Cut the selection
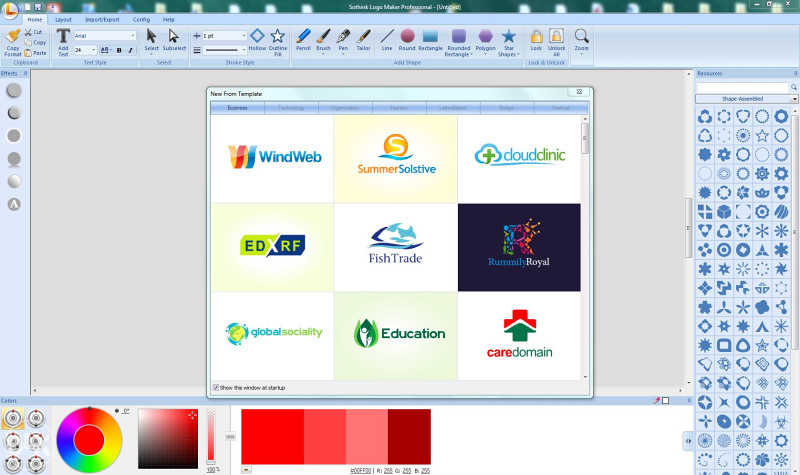This screenshot has width=800, height=475. click(34, 32)
